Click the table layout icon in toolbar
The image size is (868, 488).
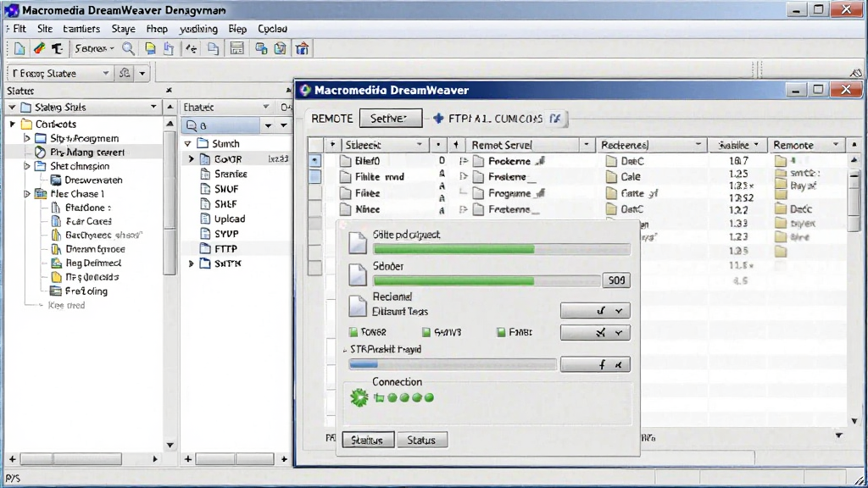pos(237,48)
